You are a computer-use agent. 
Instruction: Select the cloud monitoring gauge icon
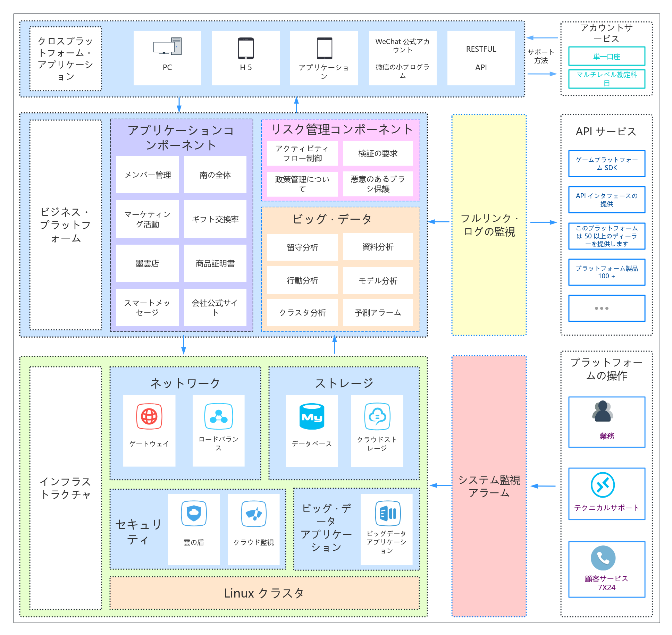point(254,514)
